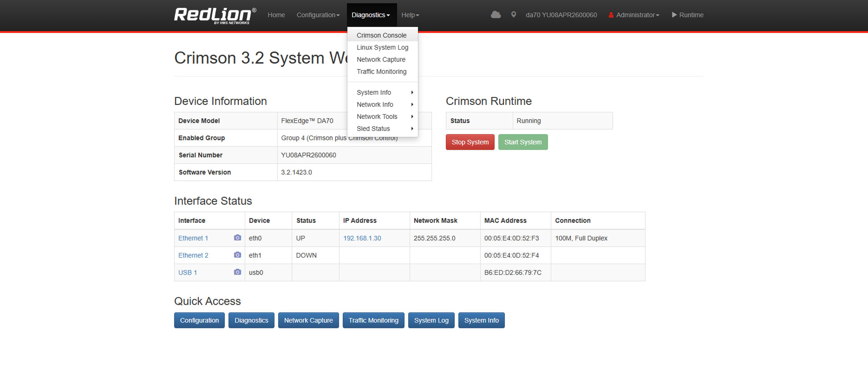The image size is (868, 369).
Task: Click the DOWN status of Ethernet 2
Action: [x=306, y=255]
